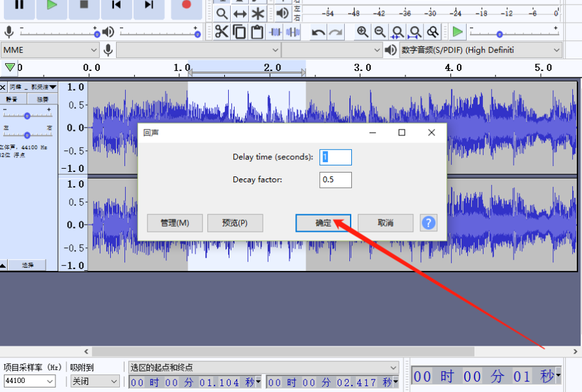This screenshot has width=582, height=392.
Task: Open the MME audio host dropdown
Action: [50, 50]
